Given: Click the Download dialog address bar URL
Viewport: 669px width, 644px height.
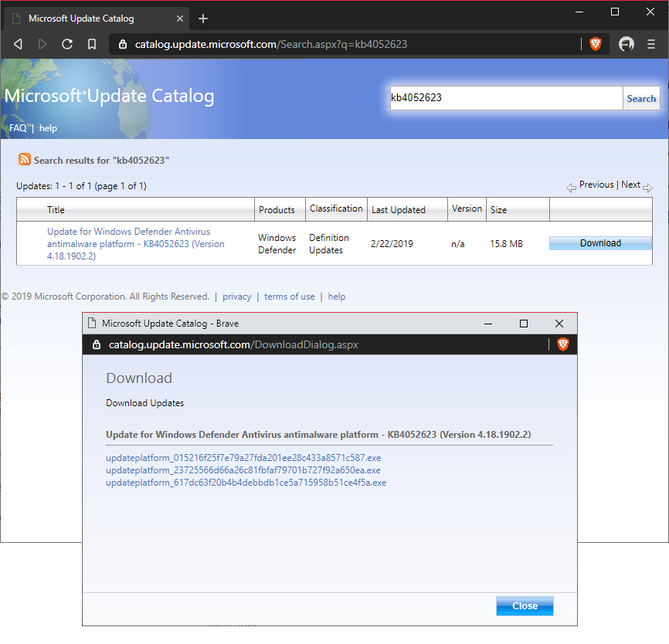Looking at the screenshot, I should (233, 344).
